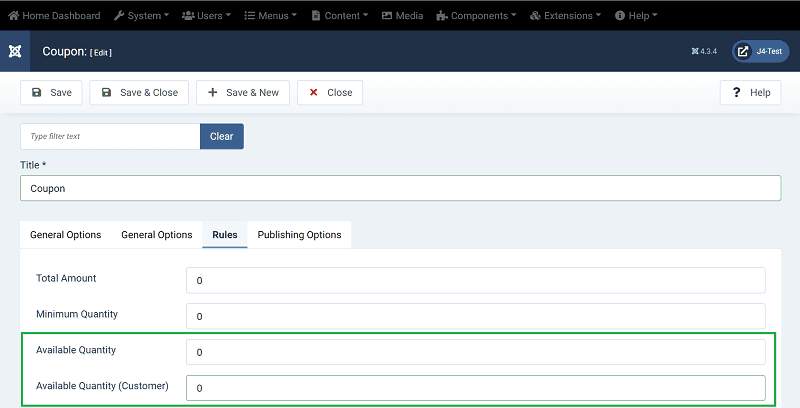
Task: Clear the filter text with Clear button
Action: pos(221,136)
